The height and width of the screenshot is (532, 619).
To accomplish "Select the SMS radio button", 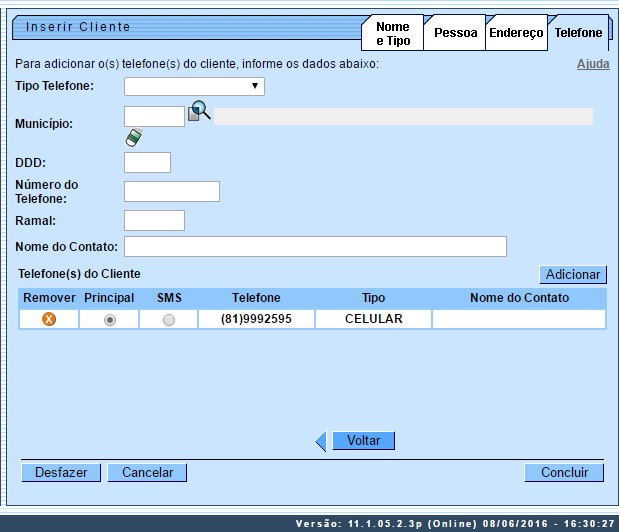I will point(168,319).
